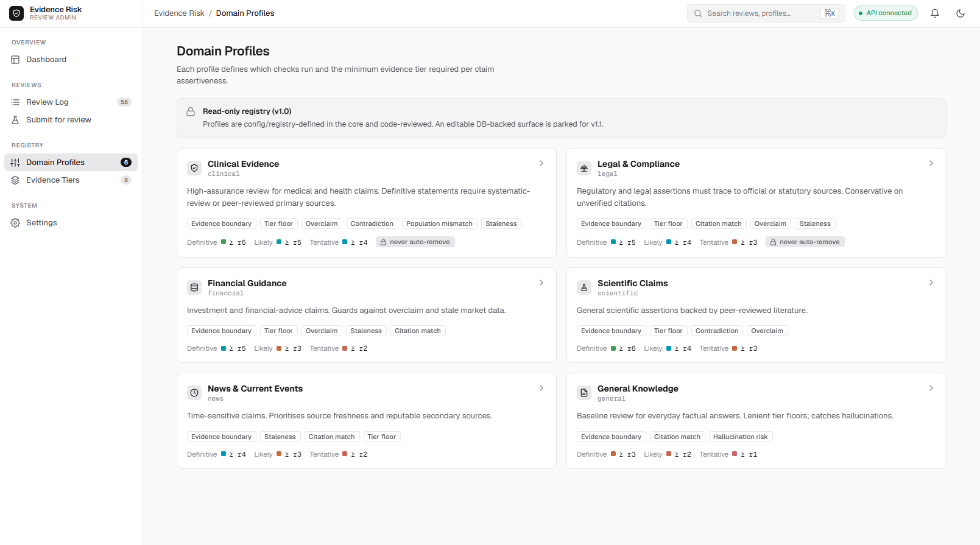The height and width of the screenshot is (545, 980).
Task: Click the Domain Profiles 6 count badge
Action: click(126, 163)
